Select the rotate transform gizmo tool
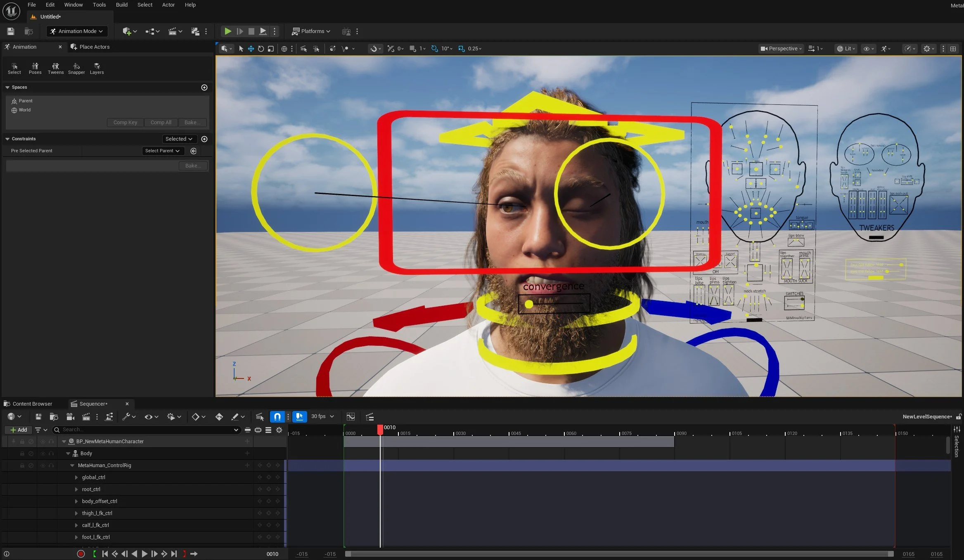This screenshot has width=964, height=560. pyautogui.click(x=261, y=49)
